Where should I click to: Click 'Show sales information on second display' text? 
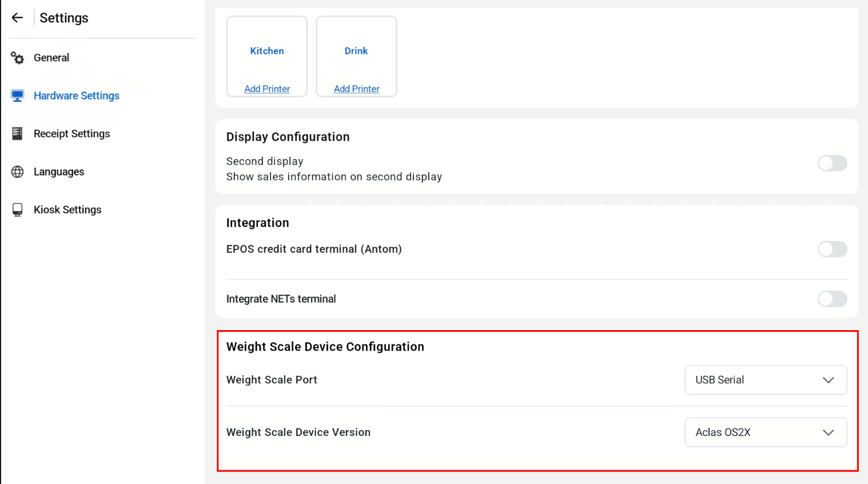click(x=334, y=177)
